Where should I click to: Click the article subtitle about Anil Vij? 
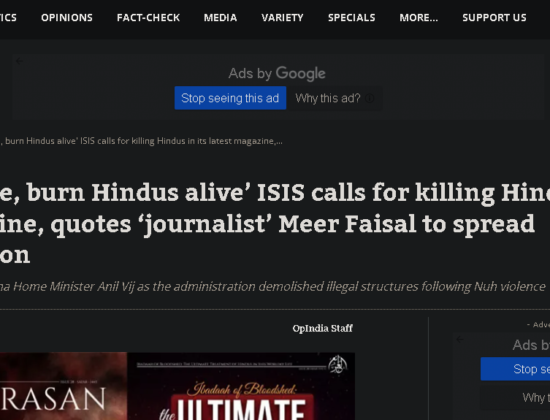point(273,287)
